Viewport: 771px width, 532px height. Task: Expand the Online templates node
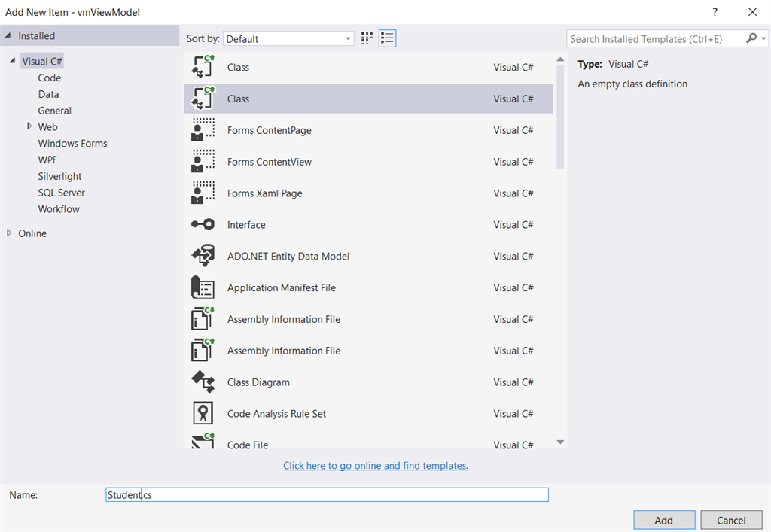click(x=9, y=233)
